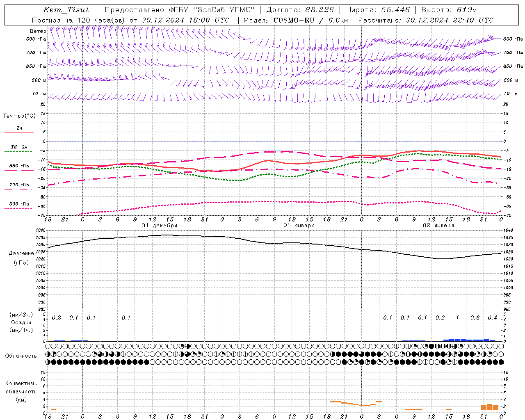
Task: Click the Долгота: 88.226 value
Action: (300, 10)
